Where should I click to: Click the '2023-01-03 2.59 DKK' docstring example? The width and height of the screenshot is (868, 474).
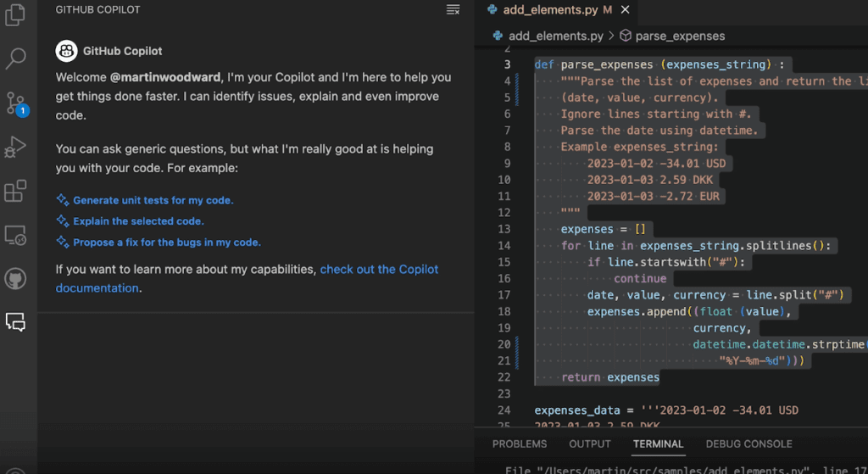650,180
